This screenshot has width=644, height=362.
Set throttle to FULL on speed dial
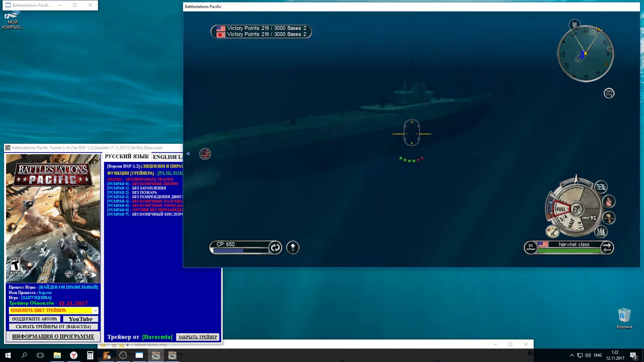561,209
